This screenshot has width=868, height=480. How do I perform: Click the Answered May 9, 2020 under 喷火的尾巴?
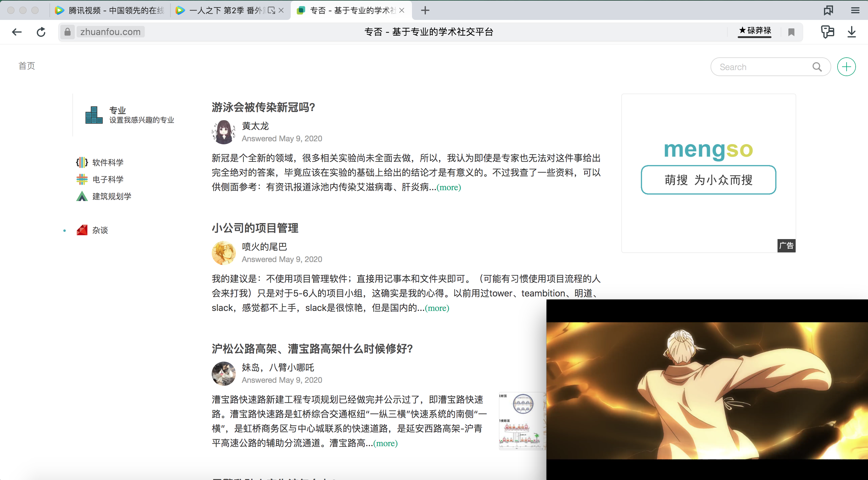click(282, 259)
